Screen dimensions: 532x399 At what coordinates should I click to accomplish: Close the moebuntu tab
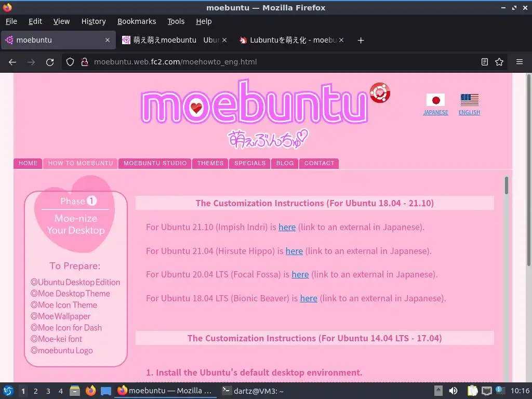pos(107,40)
